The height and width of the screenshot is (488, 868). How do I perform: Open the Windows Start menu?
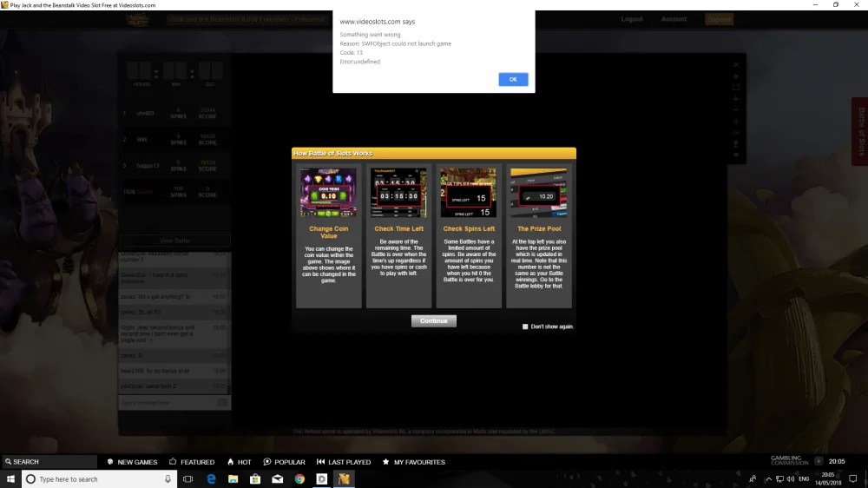pos(10,478)
